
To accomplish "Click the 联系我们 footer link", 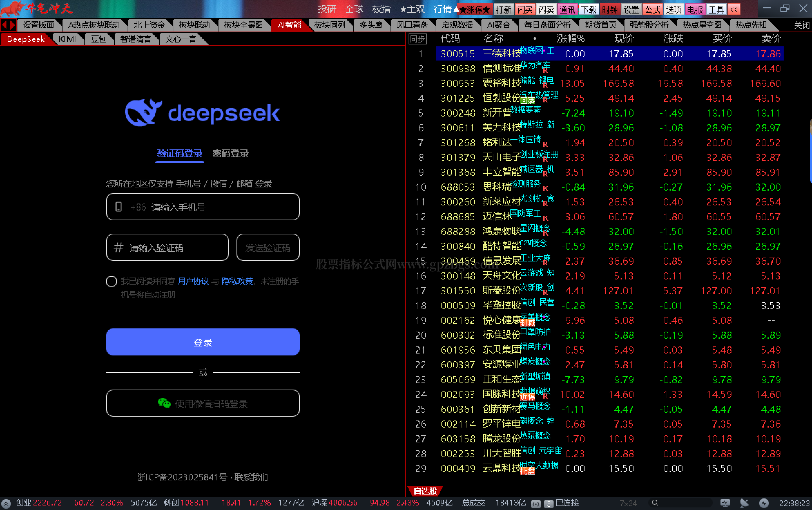I will click(x=251, y=477).
